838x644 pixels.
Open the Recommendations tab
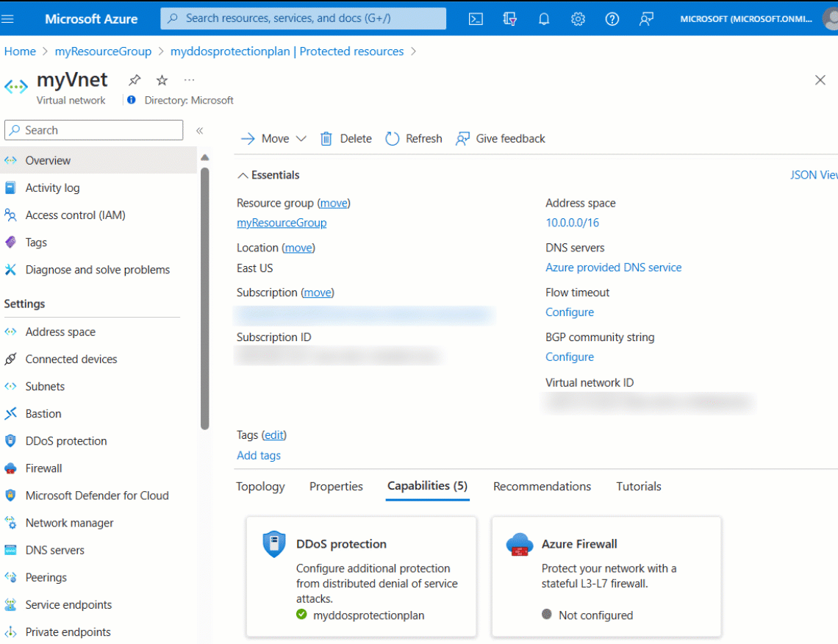click(x=542, y=487)
